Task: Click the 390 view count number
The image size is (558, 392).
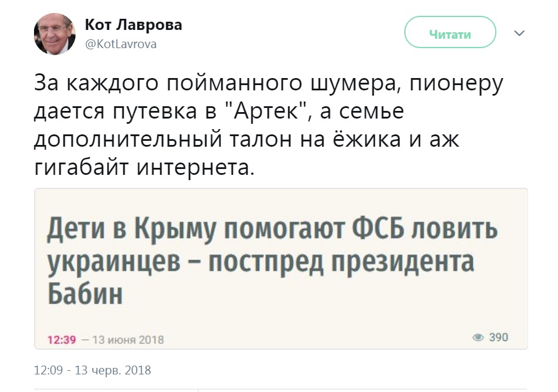Action: click(499, 337)
